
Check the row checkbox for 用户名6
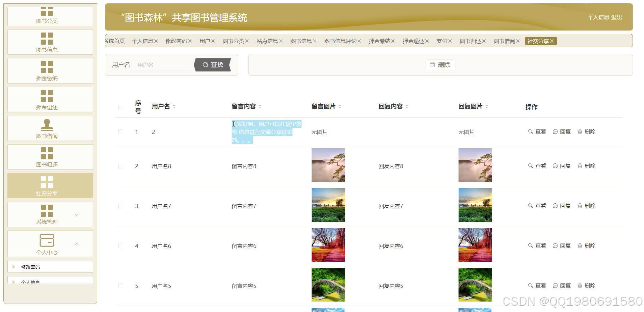click(x=121, y=246)
